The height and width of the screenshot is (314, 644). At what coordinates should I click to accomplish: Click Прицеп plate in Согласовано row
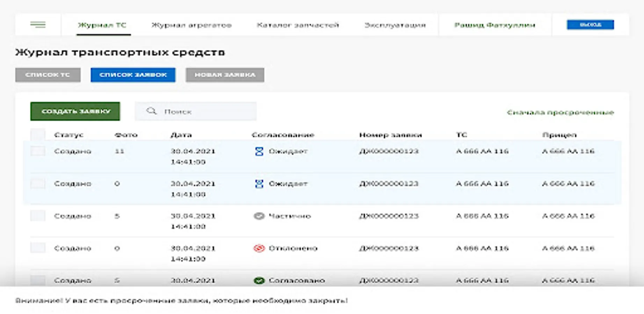(x=568, y=281)
